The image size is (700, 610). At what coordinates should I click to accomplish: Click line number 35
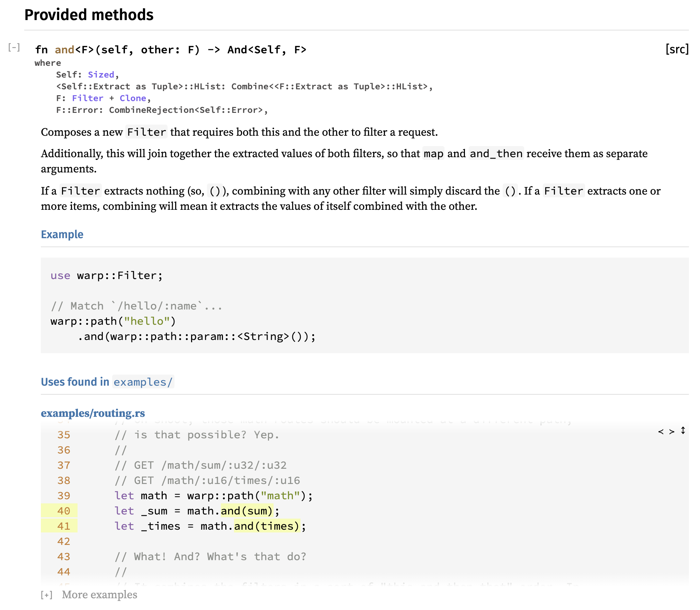pyautogui.click(x=64, y=435)
